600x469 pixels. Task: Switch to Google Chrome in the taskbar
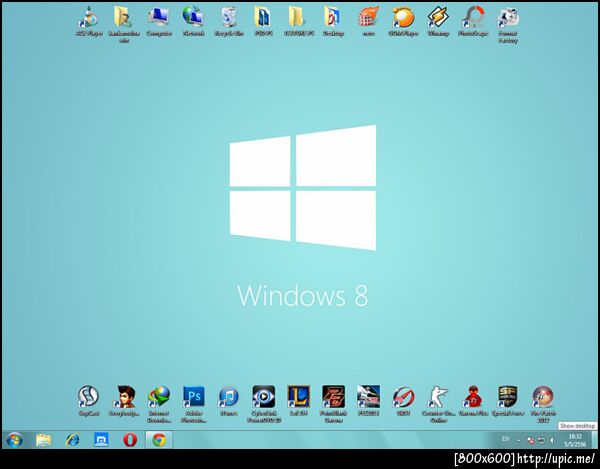click(x=159, y=440)
